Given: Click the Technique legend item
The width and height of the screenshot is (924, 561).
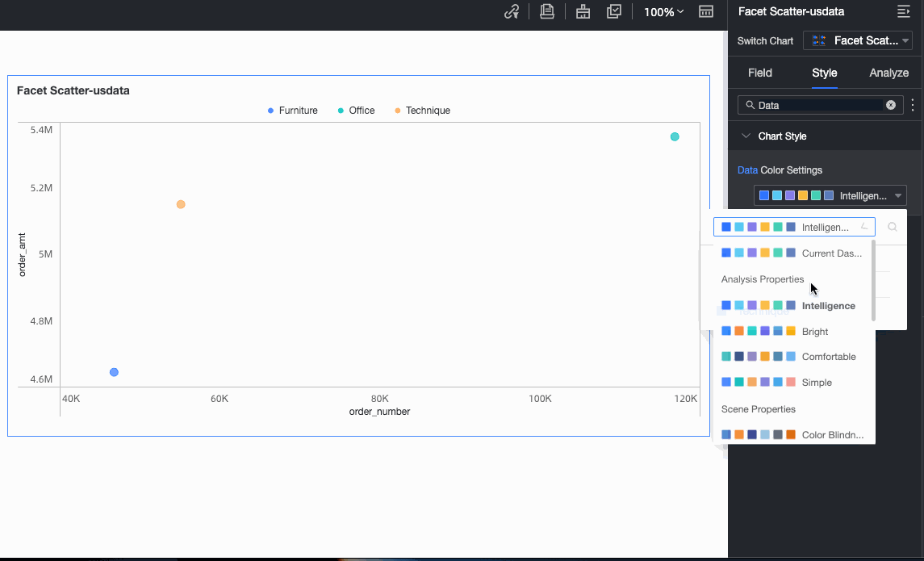Looking at the screenshot, I should click(423, 111).
